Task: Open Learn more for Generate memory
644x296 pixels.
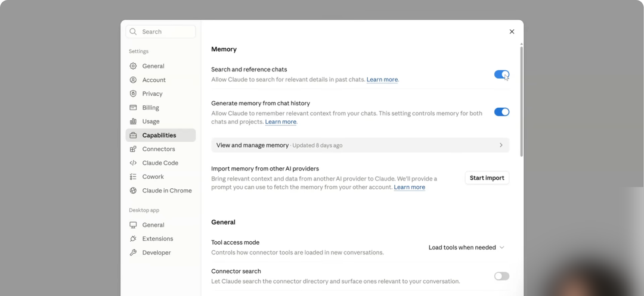Action: [280, 121]
